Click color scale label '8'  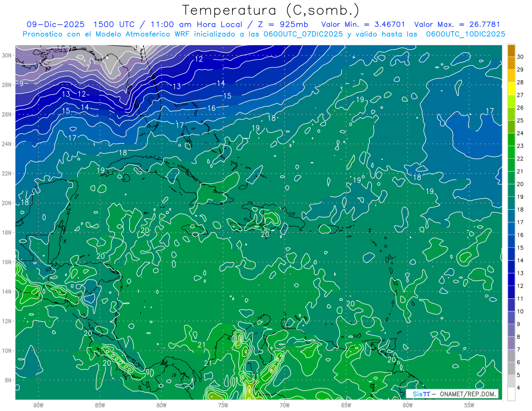[519, 337]
